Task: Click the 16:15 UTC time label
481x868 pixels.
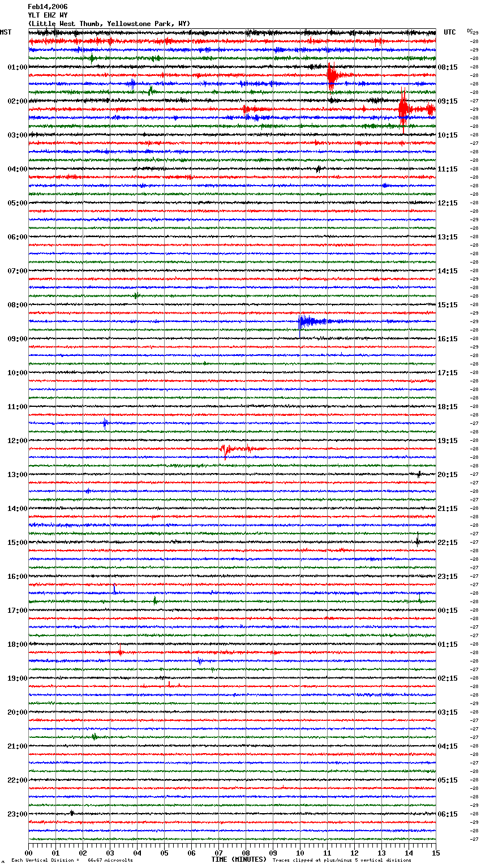Action: click(x=448, y=339)
